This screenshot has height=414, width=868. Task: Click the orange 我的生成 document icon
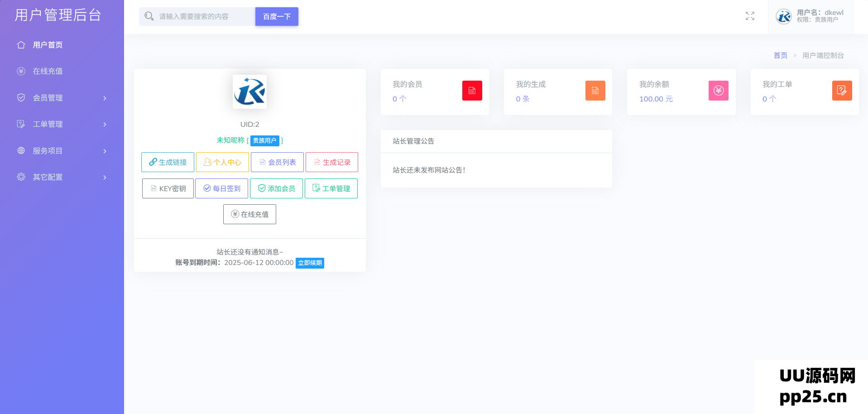pos(595,91)
